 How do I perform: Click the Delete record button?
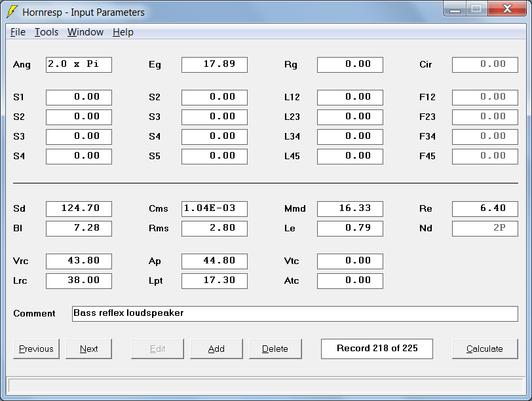275,349
